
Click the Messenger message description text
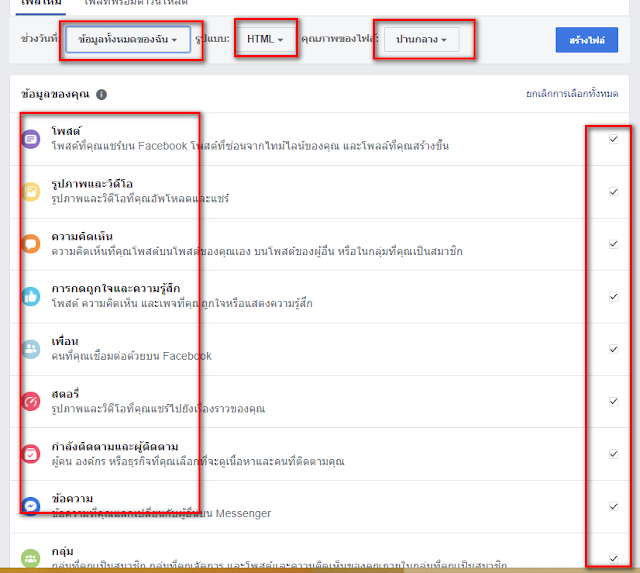coord(161,513)
